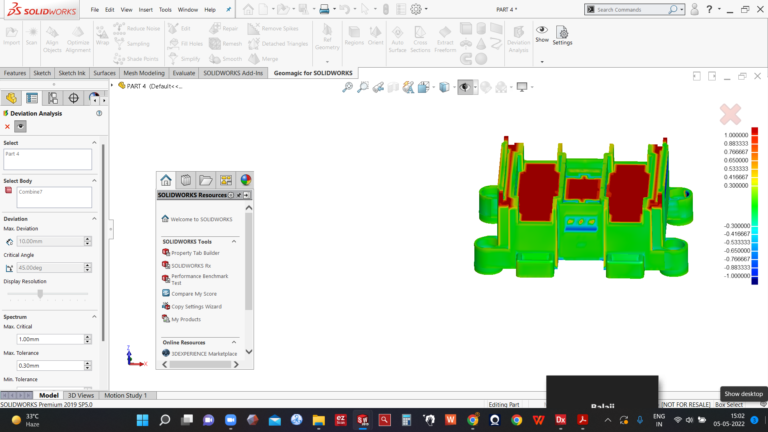Open the Appearances color wheel tab
Viewport: 768px width, 432px height.
(x=246, y=180)
